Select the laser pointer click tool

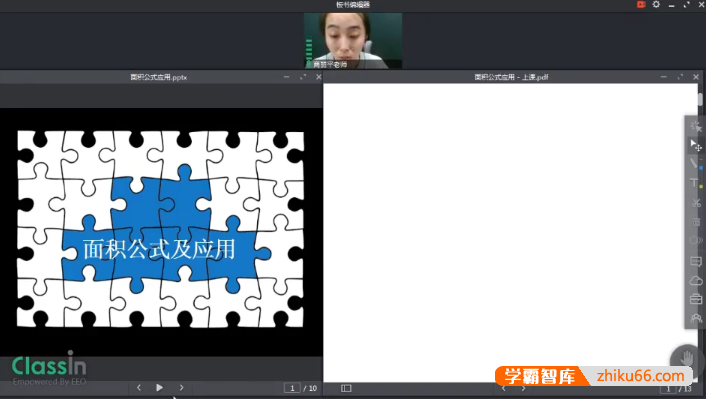click(x=696, y=126)
